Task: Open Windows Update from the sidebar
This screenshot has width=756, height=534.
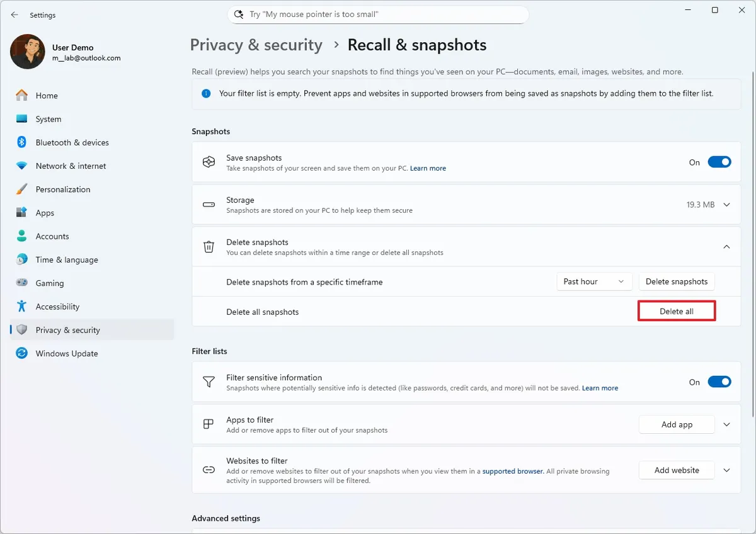Action: 22,353
